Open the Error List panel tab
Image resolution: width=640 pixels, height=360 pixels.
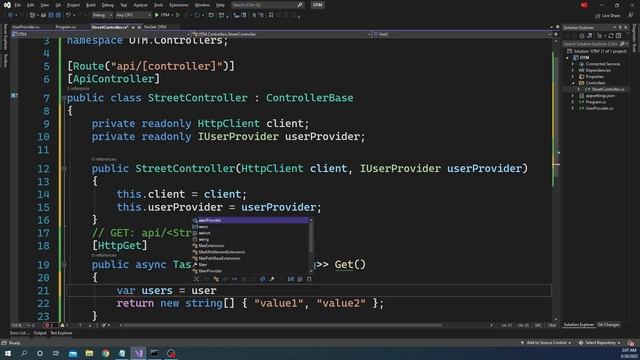coord(19,333)
